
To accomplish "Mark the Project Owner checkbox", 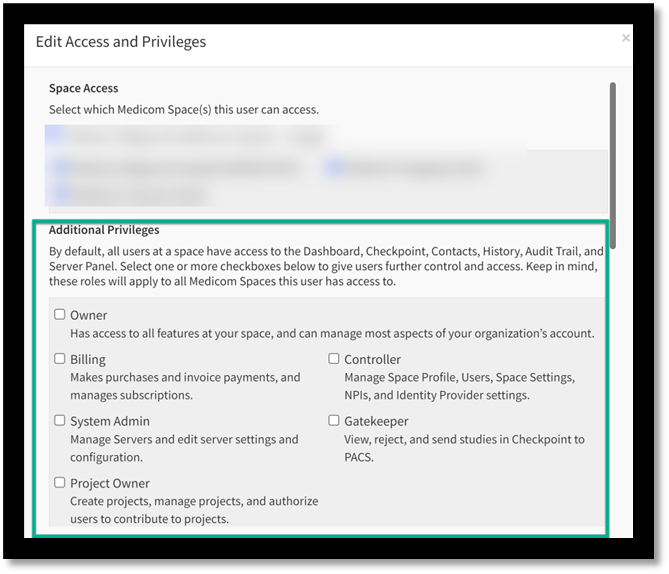I will (60, 482).
